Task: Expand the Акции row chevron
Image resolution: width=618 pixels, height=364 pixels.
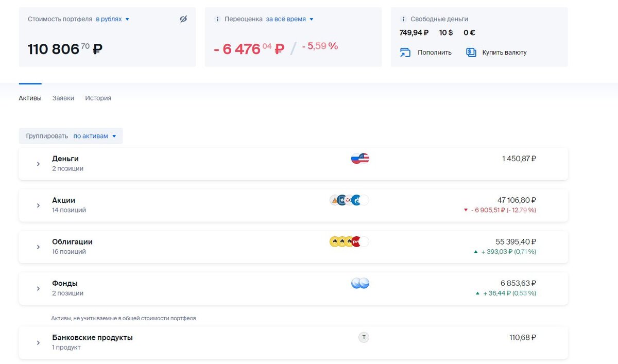Action: click(x=38, y=205)
